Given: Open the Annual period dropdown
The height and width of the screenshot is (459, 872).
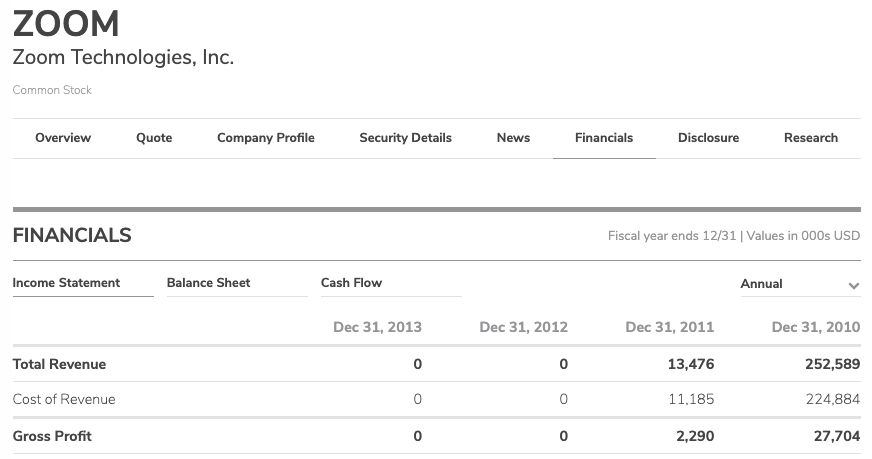Looking at the screenshot, I should click(762, 284).
